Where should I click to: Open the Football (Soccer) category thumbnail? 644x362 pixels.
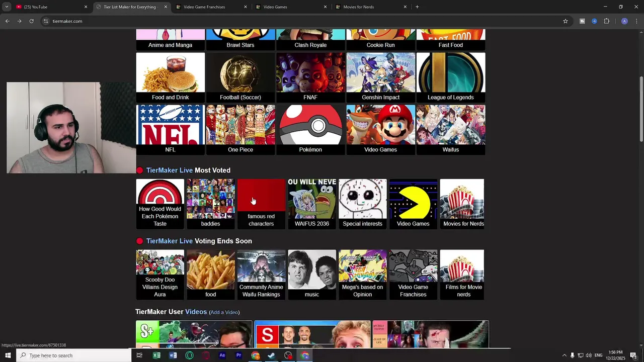[240, 77]
